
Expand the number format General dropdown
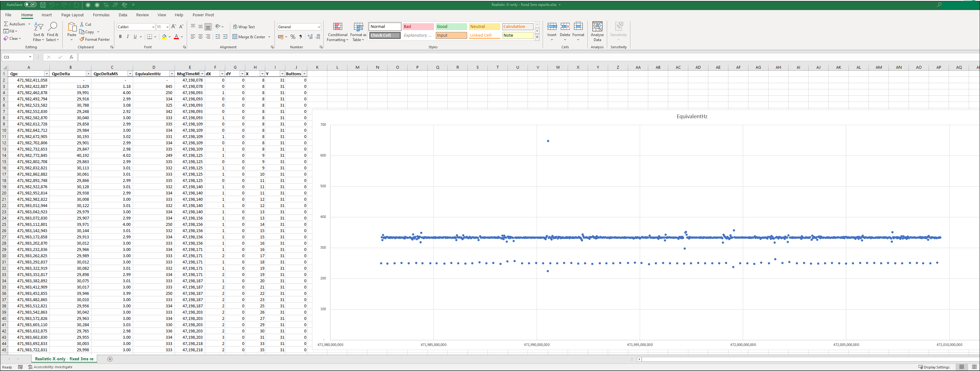pos(319,27)
